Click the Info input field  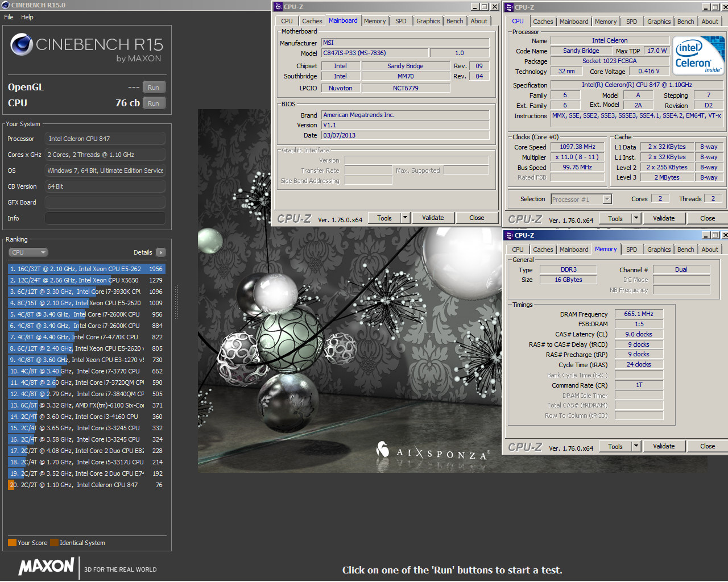(x=105, y=218)
